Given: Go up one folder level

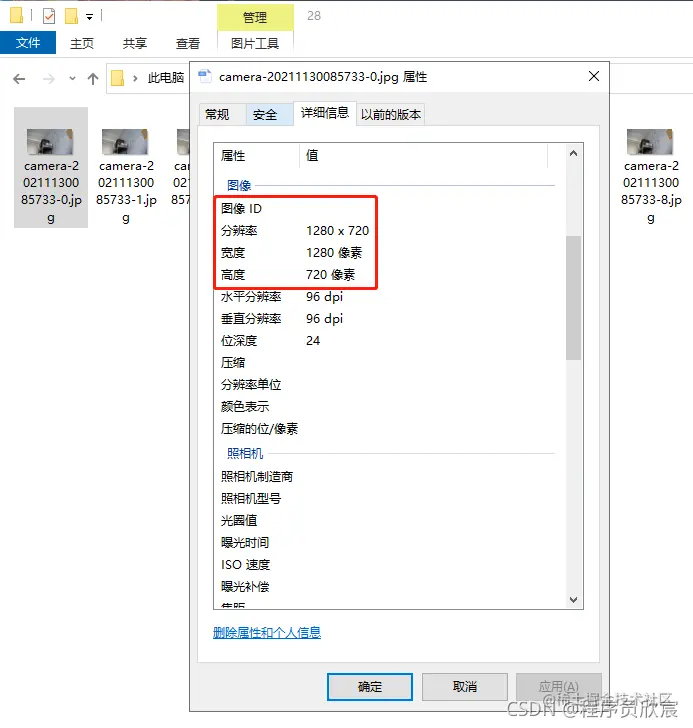Looking at the screenshot, I should coord(93,79).
